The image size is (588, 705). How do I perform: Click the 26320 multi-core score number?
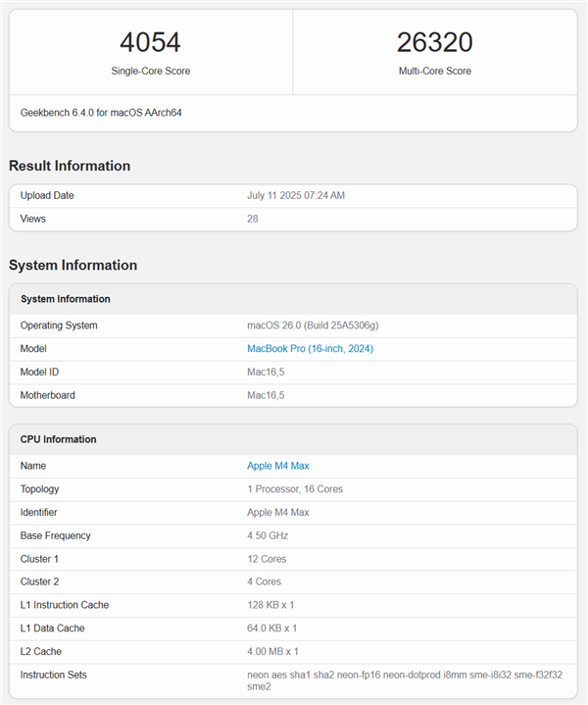(x=434, y=42)
